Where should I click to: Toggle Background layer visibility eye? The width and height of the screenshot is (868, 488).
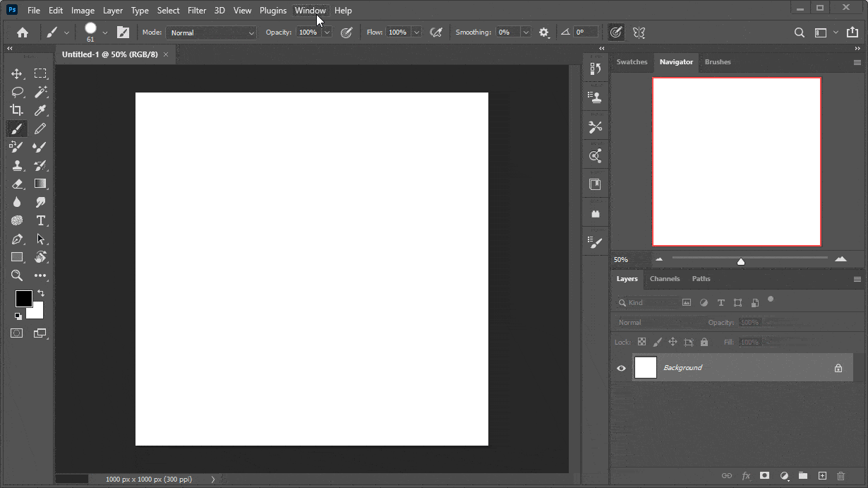[621, 368]
